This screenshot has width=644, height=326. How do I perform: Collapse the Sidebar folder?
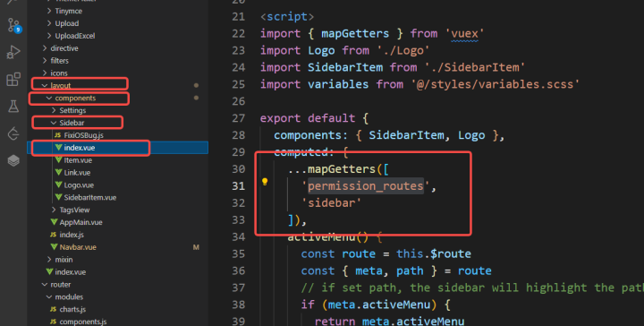(54, 123)
